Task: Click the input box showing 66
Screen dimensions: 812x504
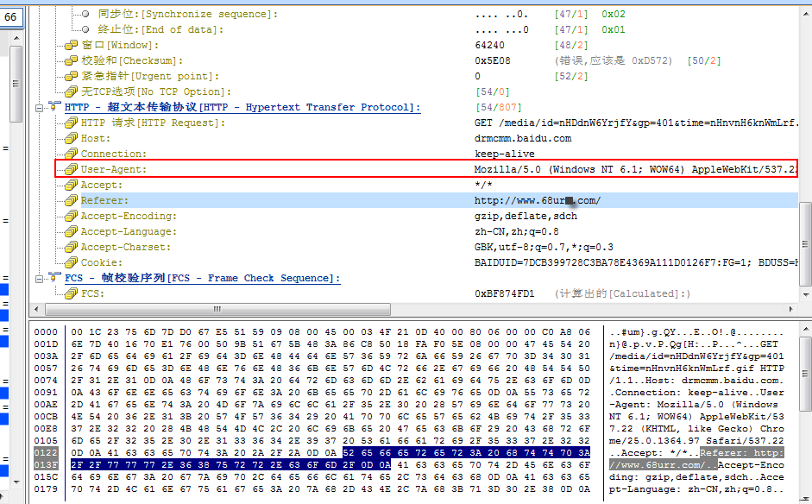Action: point(12,16)
